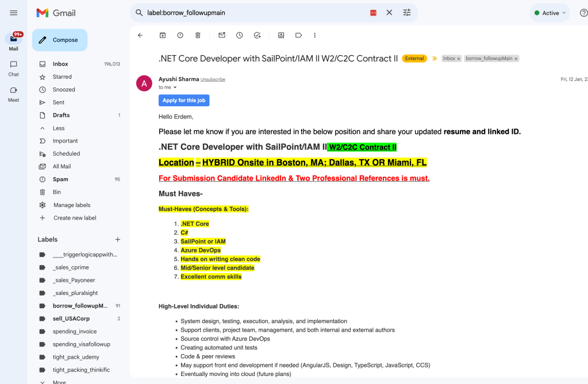Open the help question mark icon

coord(583,13)
